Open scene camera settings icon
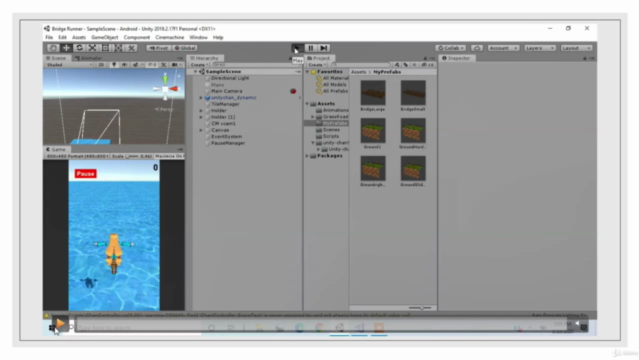 pos(175,65)
